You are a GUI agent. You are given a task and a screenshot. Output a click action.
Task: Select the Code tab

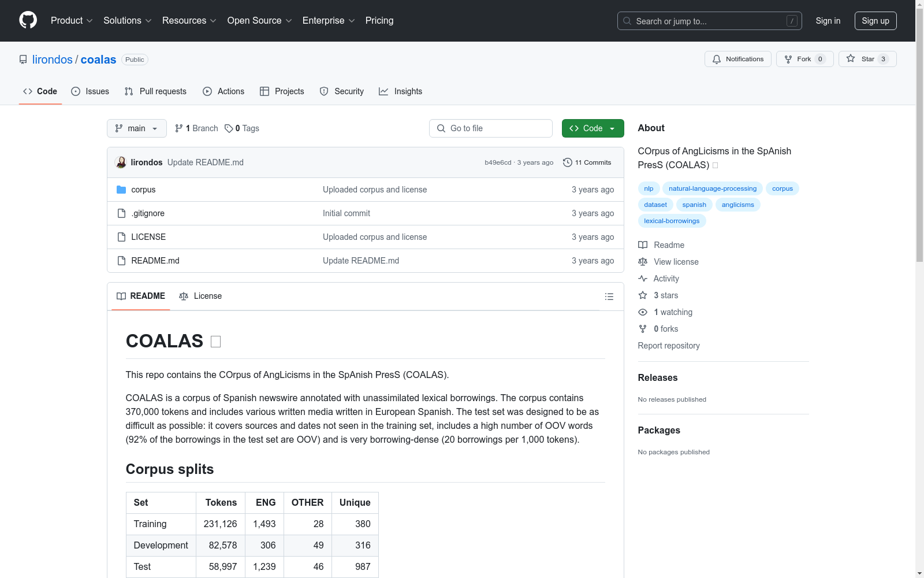click(x=40, y=91)
